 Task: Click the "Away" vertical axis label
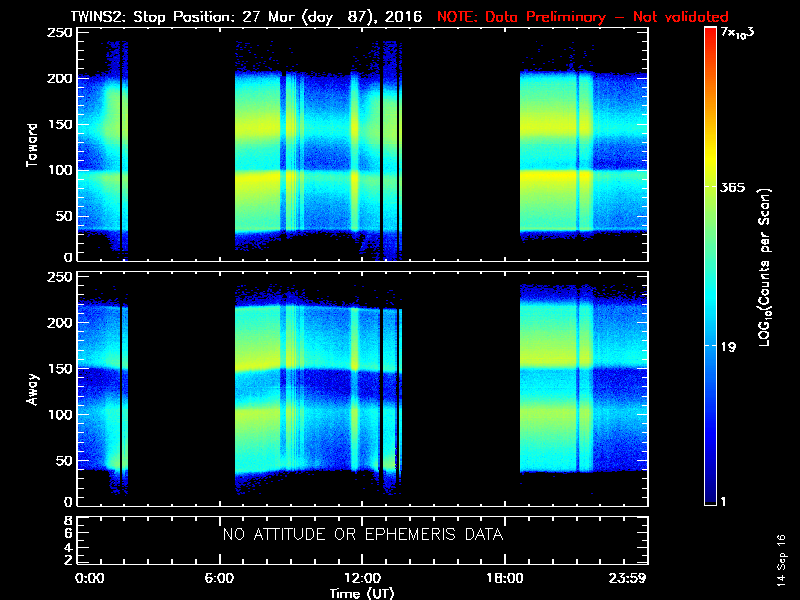coord(32,389)
